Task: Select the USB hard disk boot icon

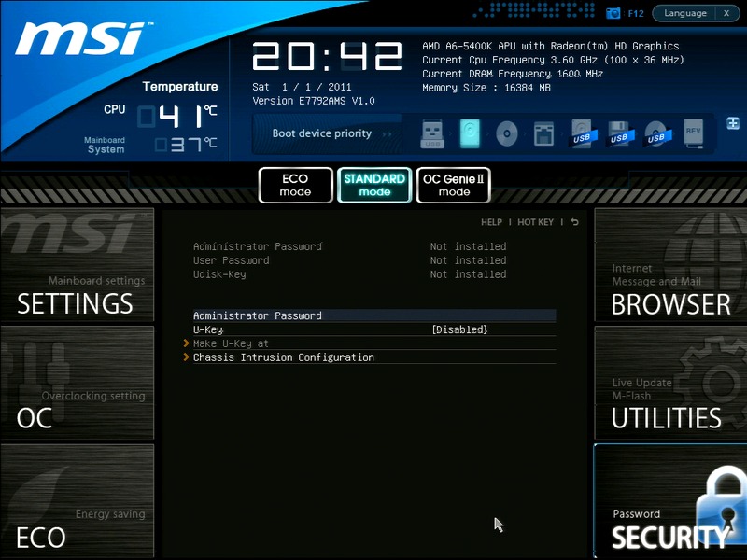Action: point(581,134)
